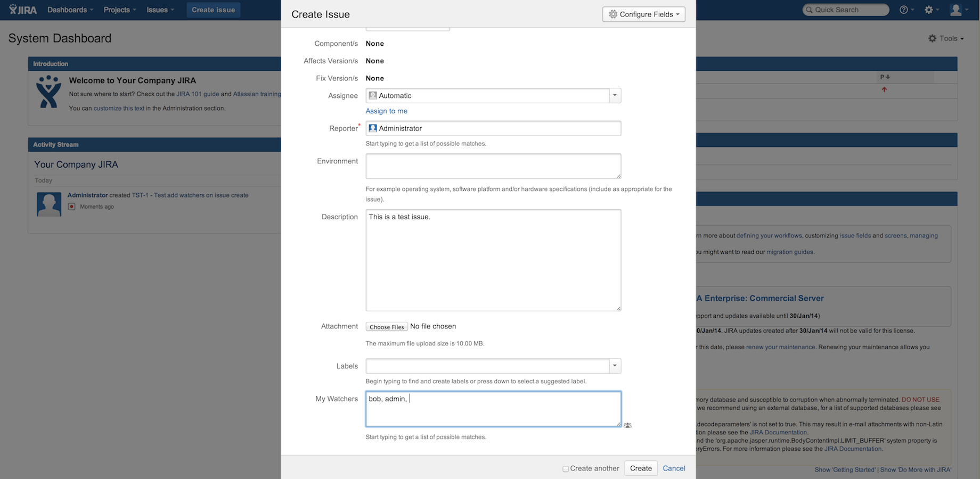The image size is (980, 479).
Task: Click the Tools gear icon on the dashboard
Action: [932, 38]
